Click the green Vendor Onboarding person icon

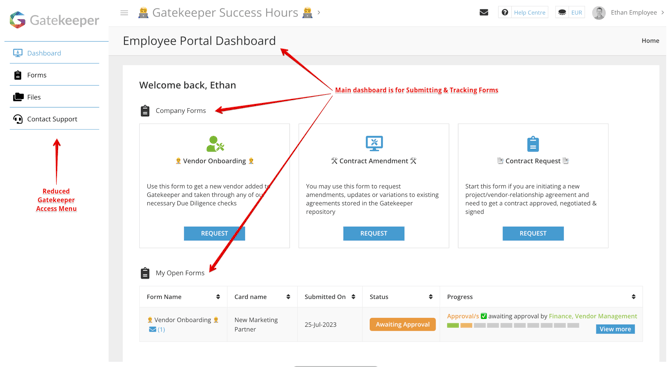pyautogui.click(x=215, y=144)
